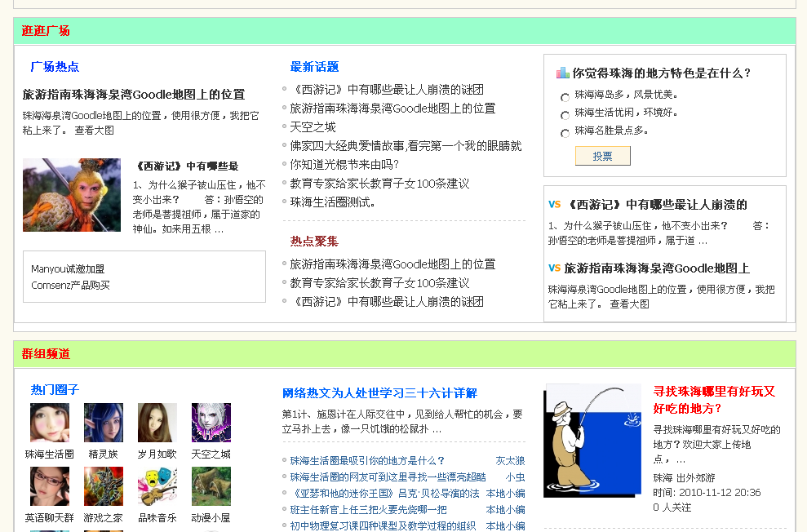This screenshot has width=807, height=532.
Task: Click the fishing cartoon image
Action: (592, 439)
